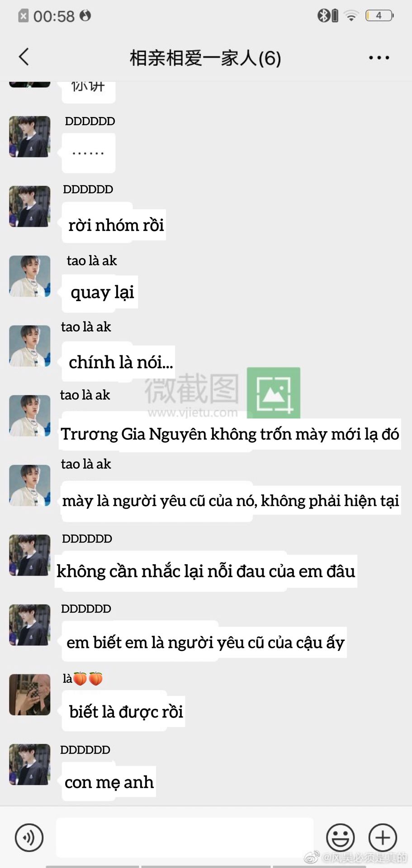This screenshot has height=868, width=412.
Task: Select message bubble 'rời nhóm rồi'
Action: point(115,225)
